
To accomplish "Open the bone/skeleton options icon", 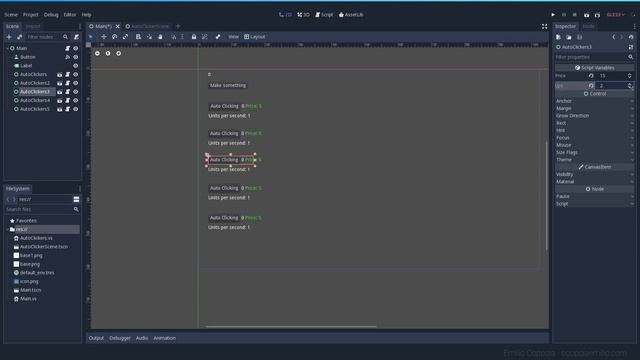I will [x=218, y=37].
